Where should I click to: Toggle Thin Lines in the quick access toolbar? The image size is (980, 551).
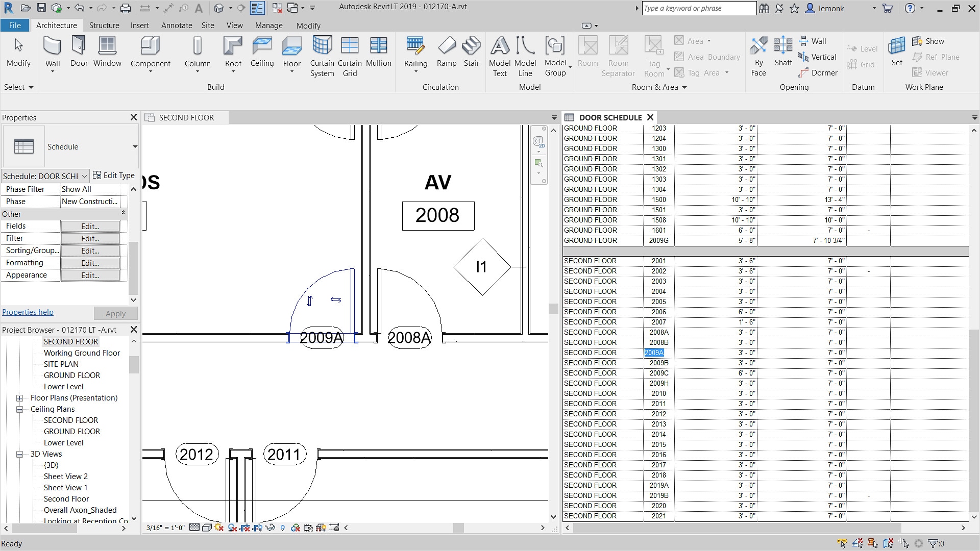[257, 8]
